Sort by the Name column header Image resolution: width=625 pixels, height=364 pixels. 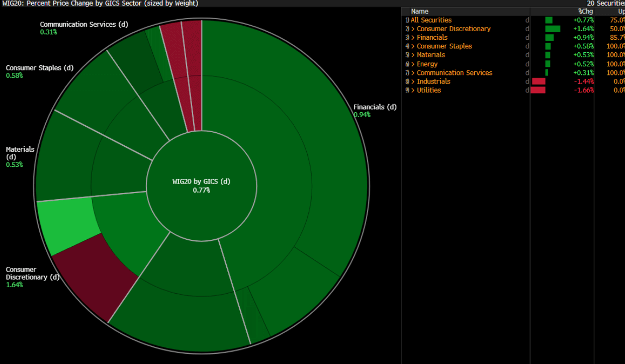click(419, 11)
